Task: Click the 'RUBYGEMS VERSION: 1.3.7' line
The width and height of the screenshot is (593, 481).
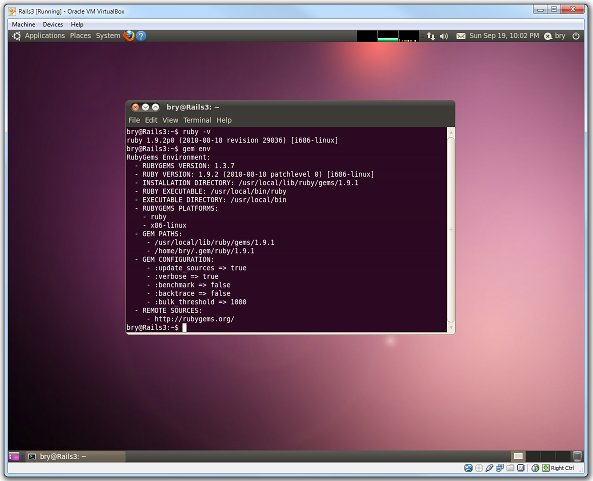Action: (188, 166)
